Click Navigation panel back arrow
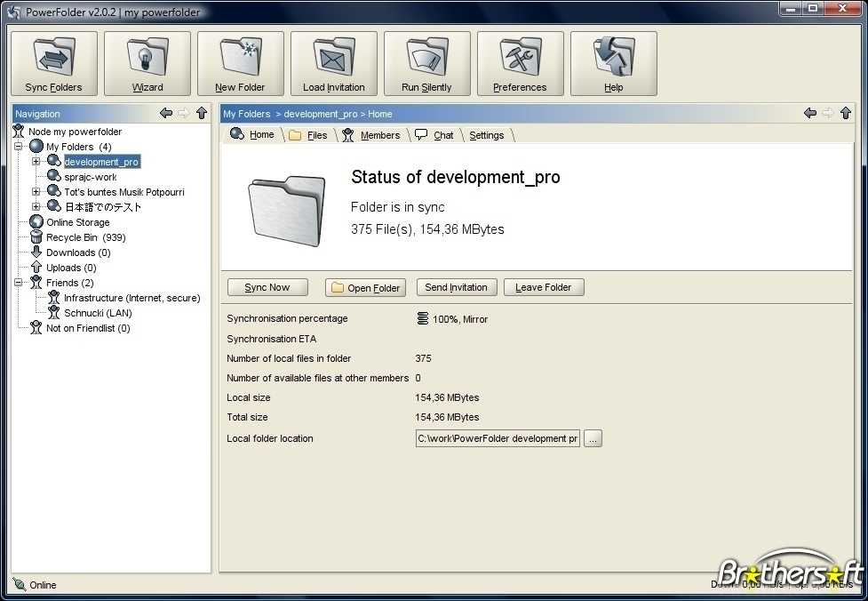 click(x=165, y=114)
